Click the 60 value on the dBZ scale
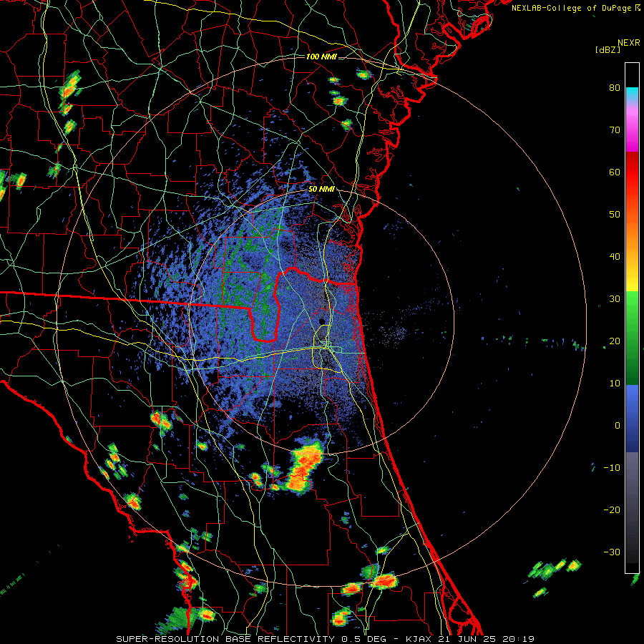The image size is (644, 644). 615,172
